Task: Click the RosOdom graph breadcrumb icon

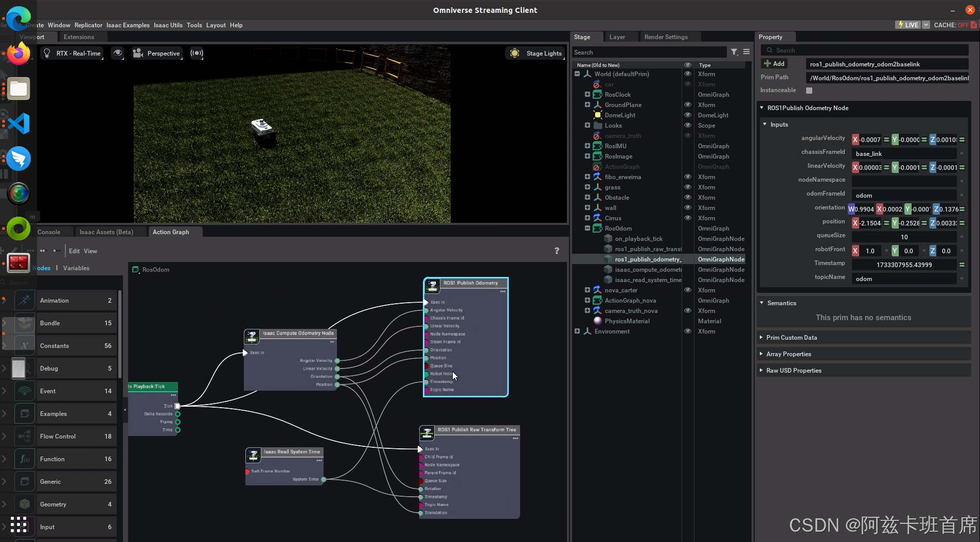Action: [x=136, y=270]
